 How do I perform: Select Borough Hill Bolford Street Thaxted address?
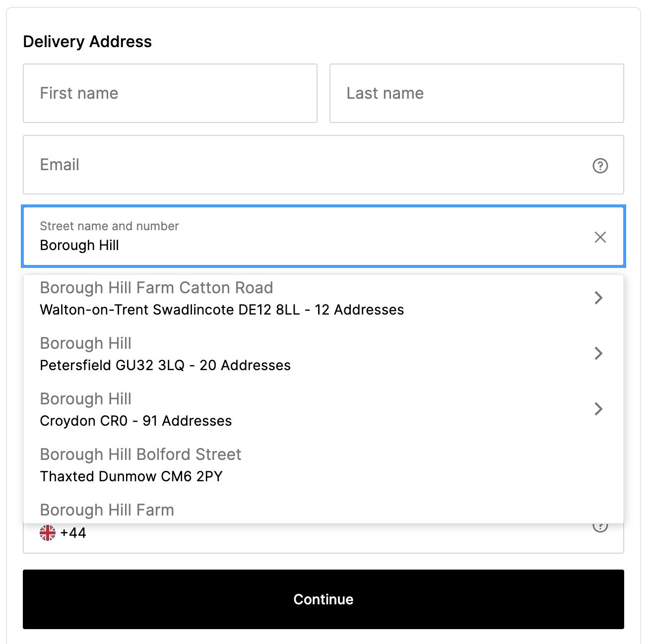140,464
